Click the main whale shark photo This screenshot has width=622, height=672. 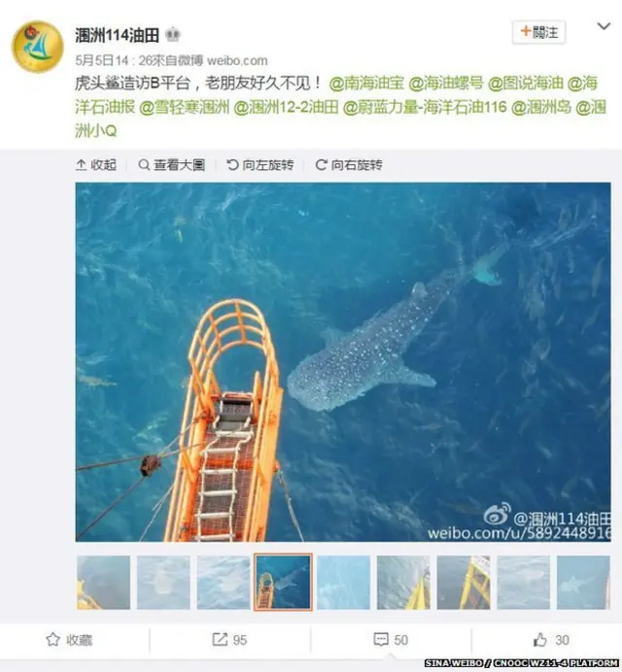(343, 362)
